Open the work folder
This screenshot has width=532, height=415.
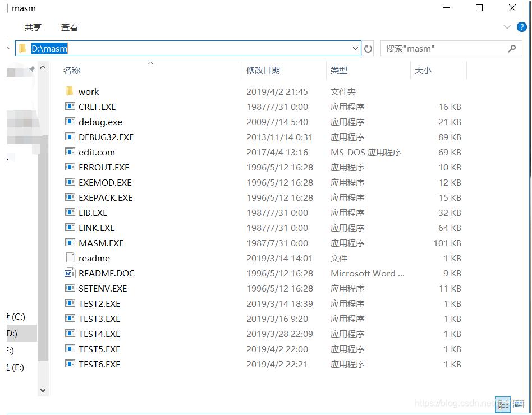89,91
